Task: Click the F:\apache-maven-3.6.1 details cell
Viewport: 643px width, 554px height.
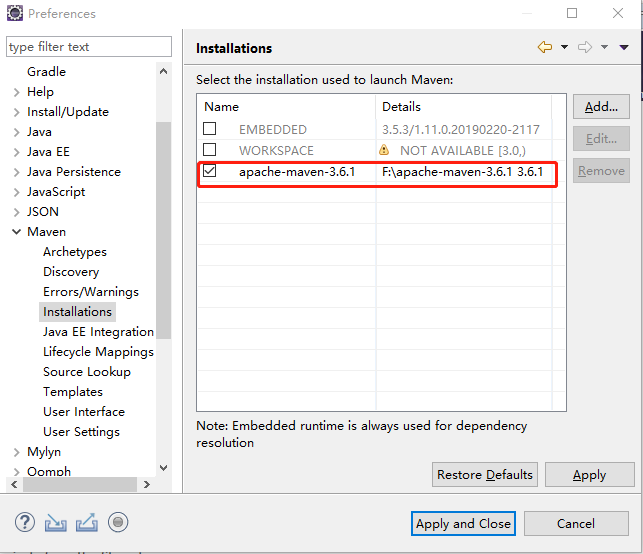Action: tap(463, 172)
